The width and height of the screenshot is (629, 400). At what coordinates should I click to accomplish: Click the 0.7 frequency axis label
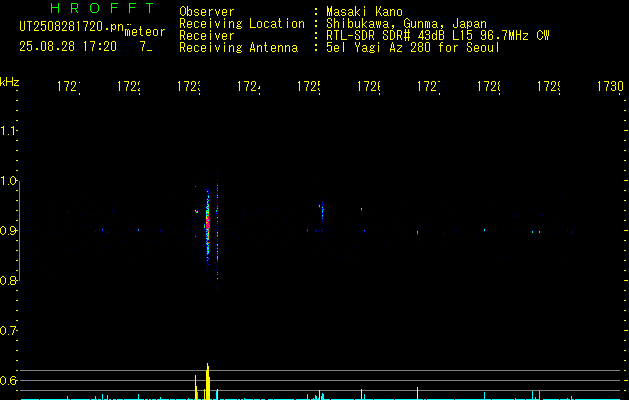coord(8,331)
